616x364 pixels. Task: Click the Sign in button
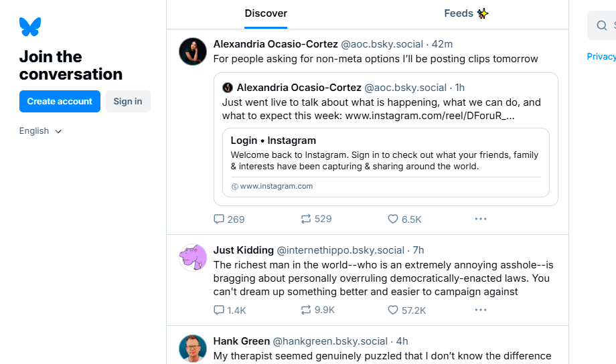[127, 101]
